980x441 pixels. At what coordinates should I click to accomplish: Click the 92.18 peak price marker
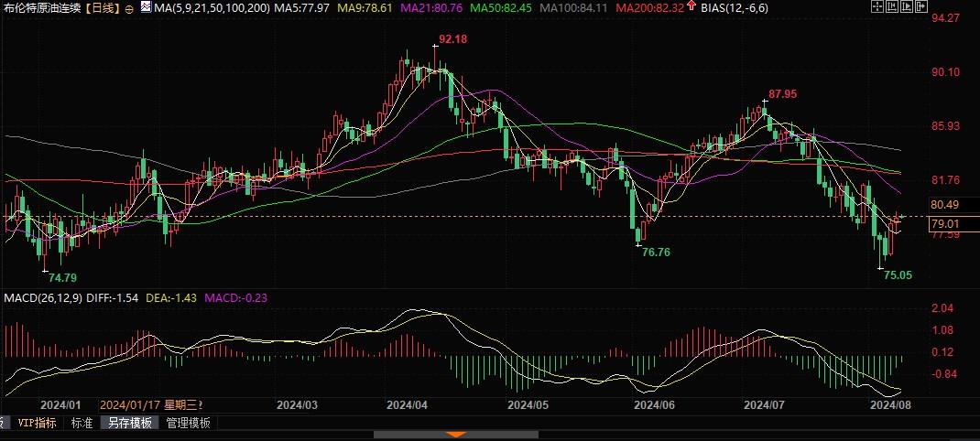click(452, 39)
